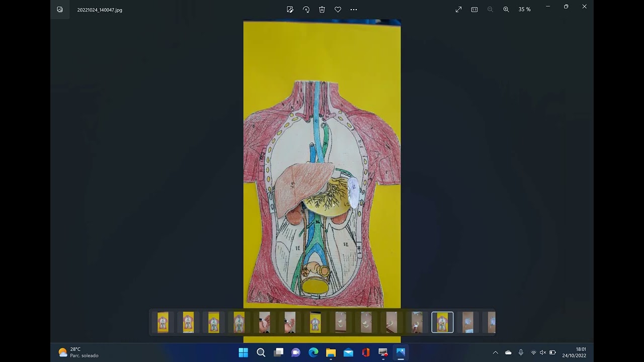Open the screen recorder app in taskbar
The height and width of the screenshot is (362, 644).
click(383, 352)
